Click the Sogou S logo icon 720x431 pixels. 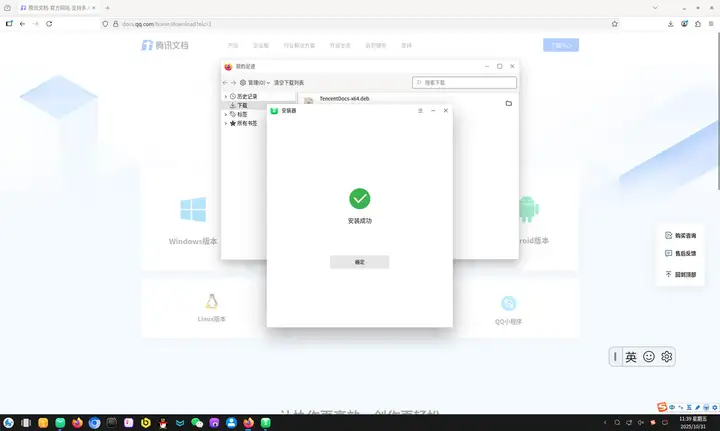[x=662, y=407]
